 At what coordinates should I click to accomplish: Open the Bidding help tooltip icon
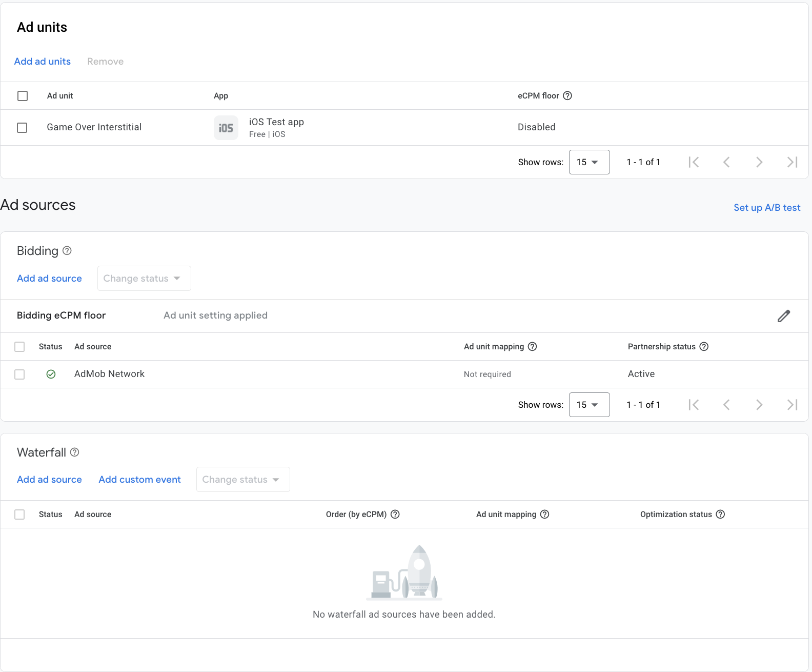(x=67, y=251)
